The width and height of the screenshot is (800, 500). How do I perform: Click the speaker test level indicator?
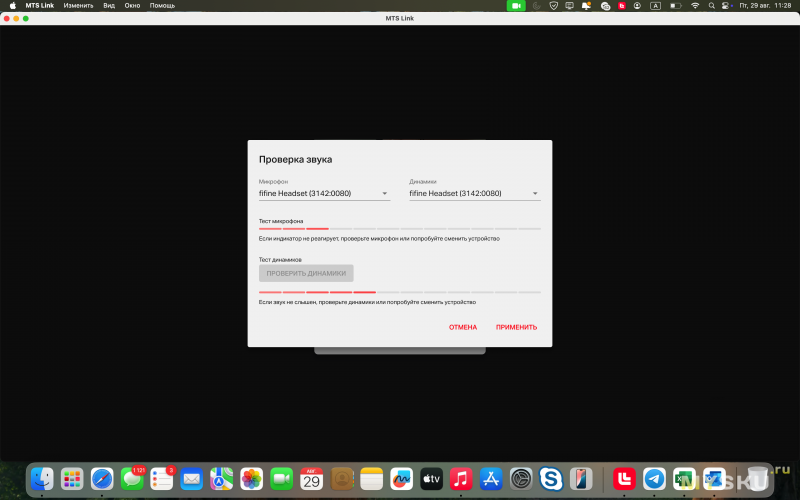coord(399,292)
